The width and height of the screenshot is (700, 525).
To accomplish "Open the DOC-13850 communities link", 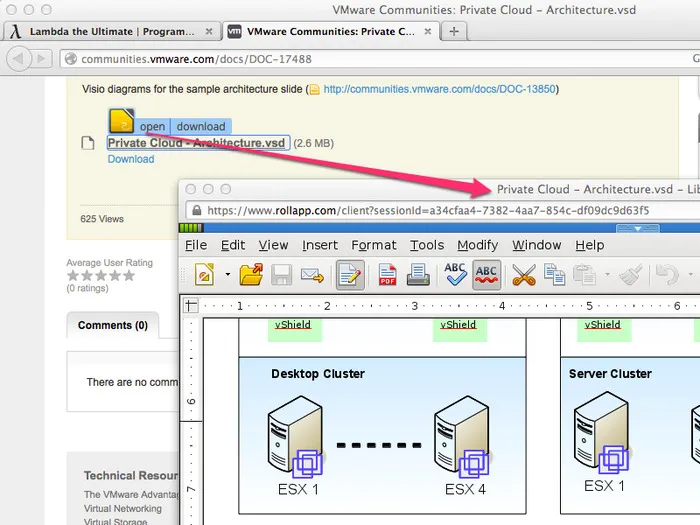I will (440, 89).
